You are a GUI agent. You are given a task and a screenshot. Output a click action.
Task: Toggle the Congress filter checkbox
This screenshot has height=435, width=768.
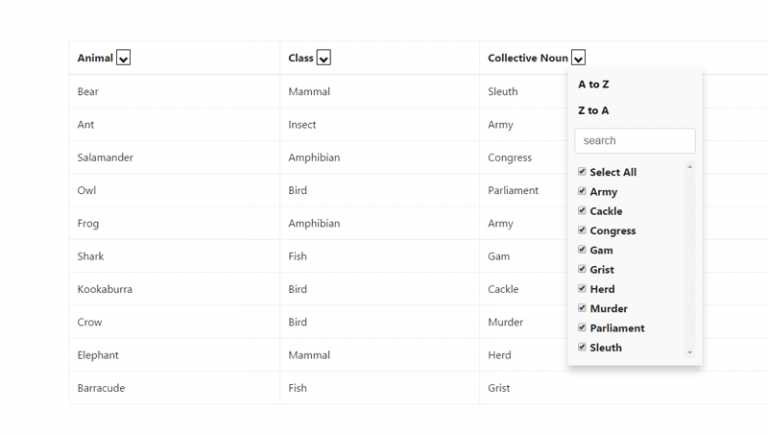click(581, 230)
